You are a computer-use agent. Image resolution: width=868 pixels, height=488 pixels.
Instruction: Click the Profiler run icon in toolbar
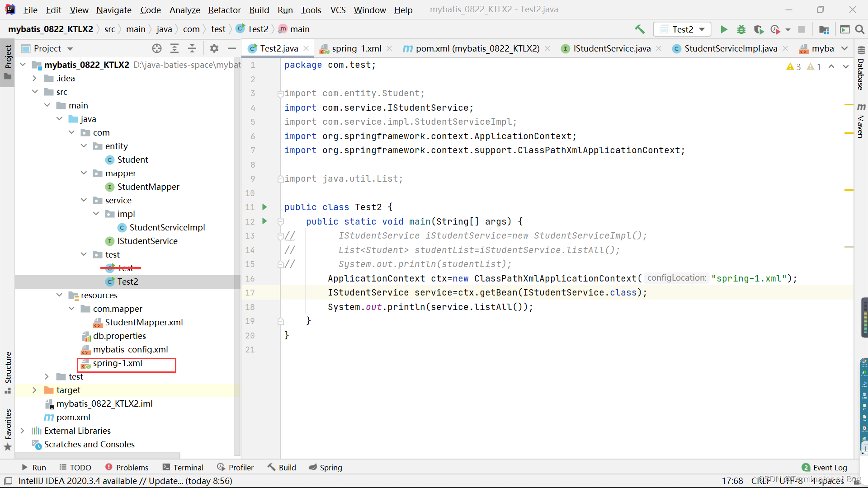tap(775, 29)
